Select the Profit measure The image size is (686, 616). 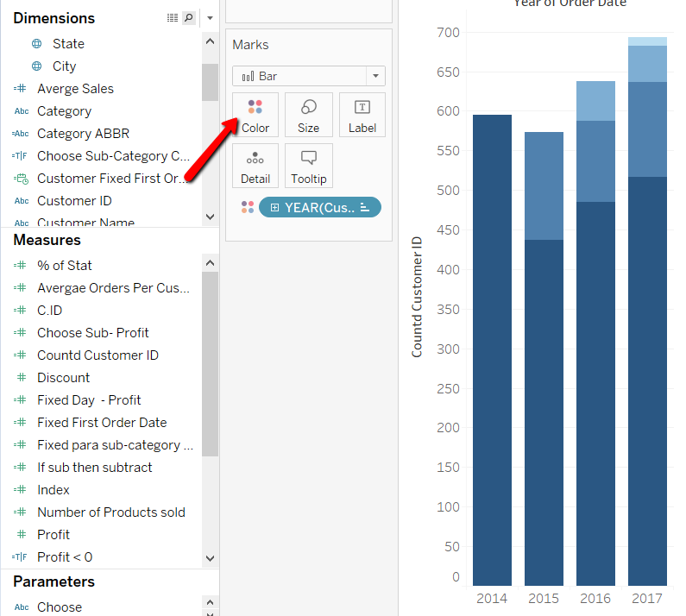click(53, 535)
